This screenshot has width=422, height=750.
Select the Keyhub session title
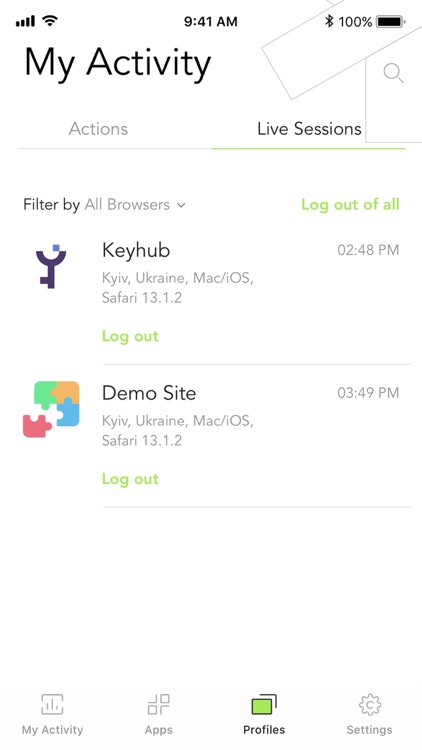[136, 251]
